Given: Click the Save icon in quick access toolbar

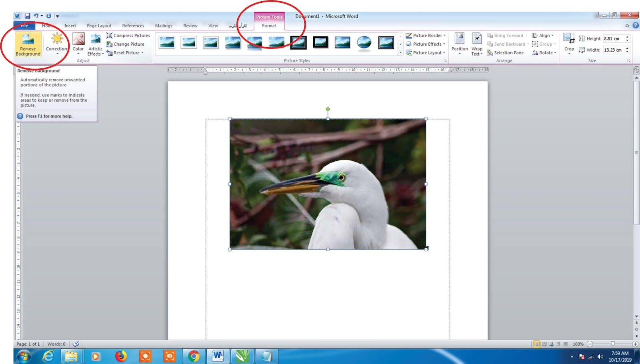Looking at the screenshot, I should [28, 16].
